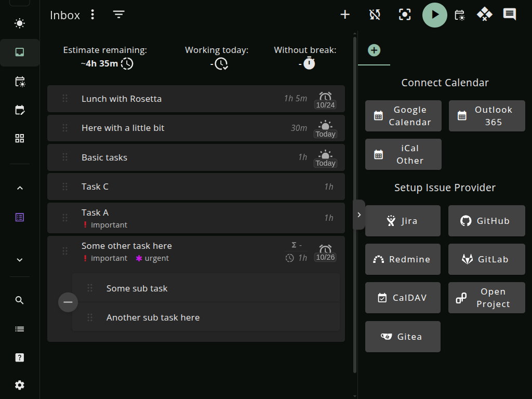The image size is (532, 399).
Task: Collapse subtasks of "Some other task here"
Action: [68, 302]
